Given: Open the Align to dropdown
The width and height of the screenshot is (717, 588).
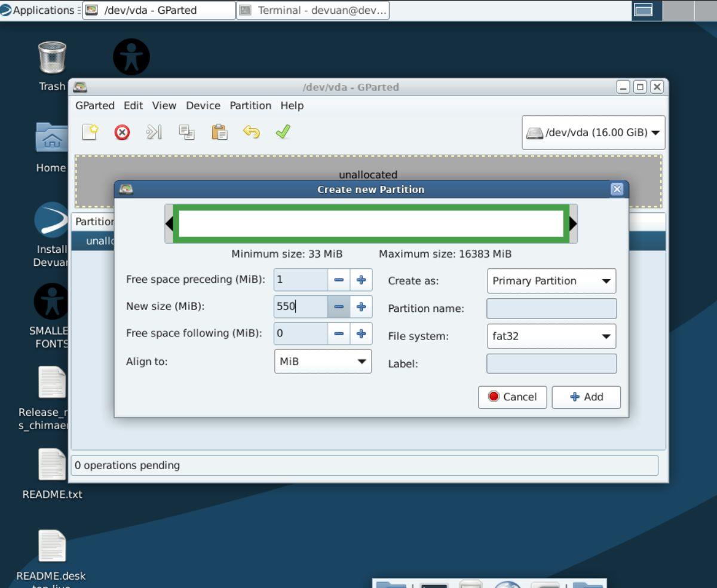Looking at the screenshot, I should [322, 362].
